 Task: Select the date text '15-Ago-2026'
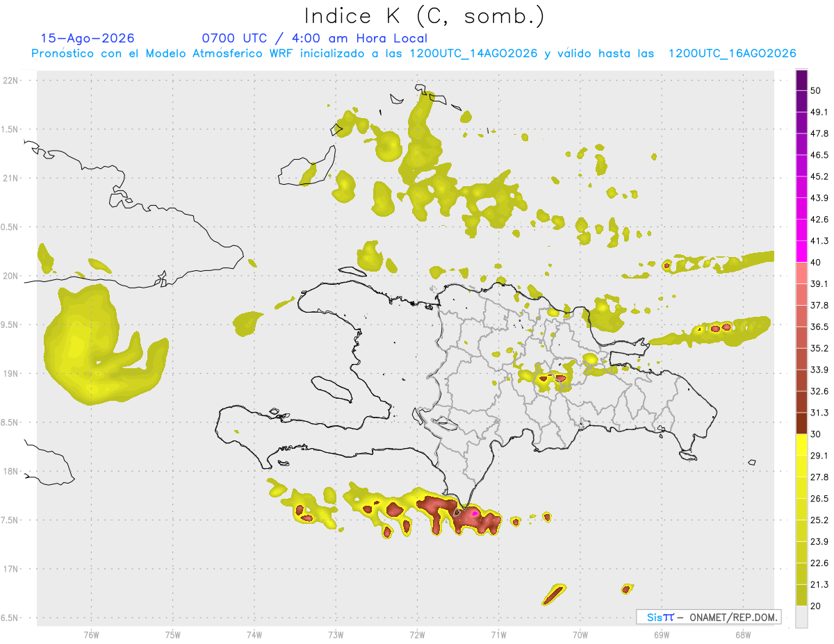pyautogui.click(x=88, y=38)
